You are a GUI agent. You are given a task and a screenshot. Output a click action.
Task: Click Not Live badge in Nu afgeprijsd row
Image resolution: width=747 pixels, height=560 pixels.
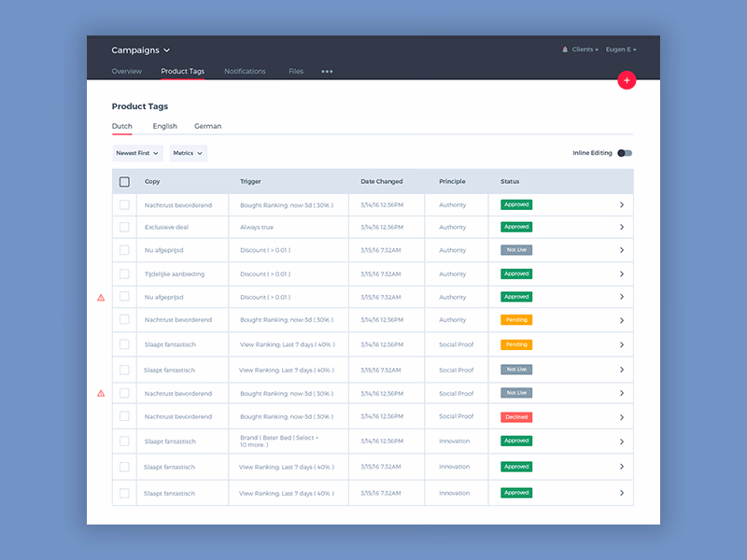point(516,250)
